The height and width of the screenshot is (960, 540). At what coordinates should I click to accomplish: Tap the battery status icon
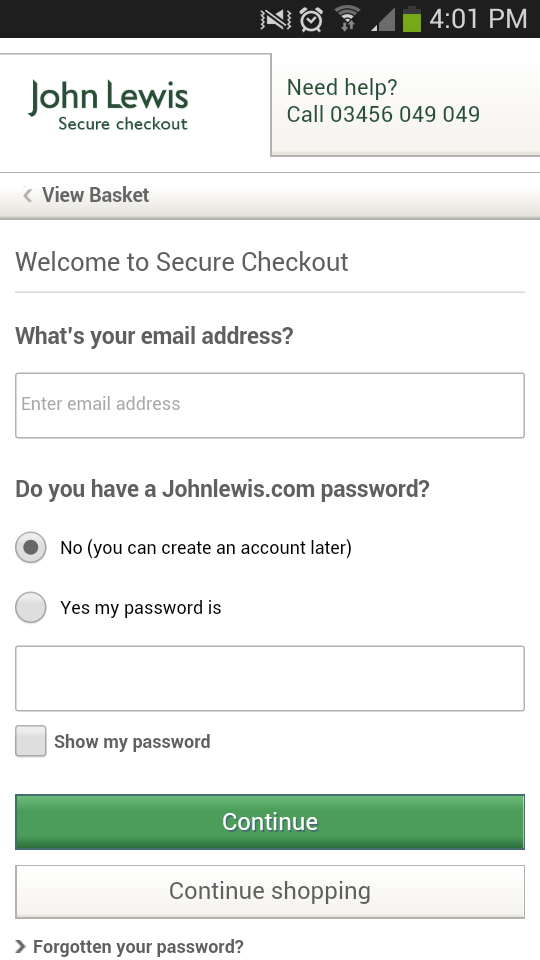pos(412,19)
